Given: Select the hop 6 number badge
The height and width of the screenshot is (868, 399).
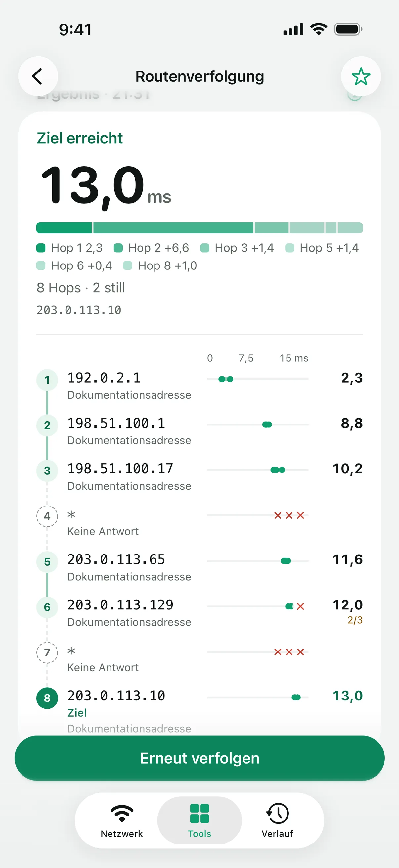Looking at the screenshot, I should 47,607.
